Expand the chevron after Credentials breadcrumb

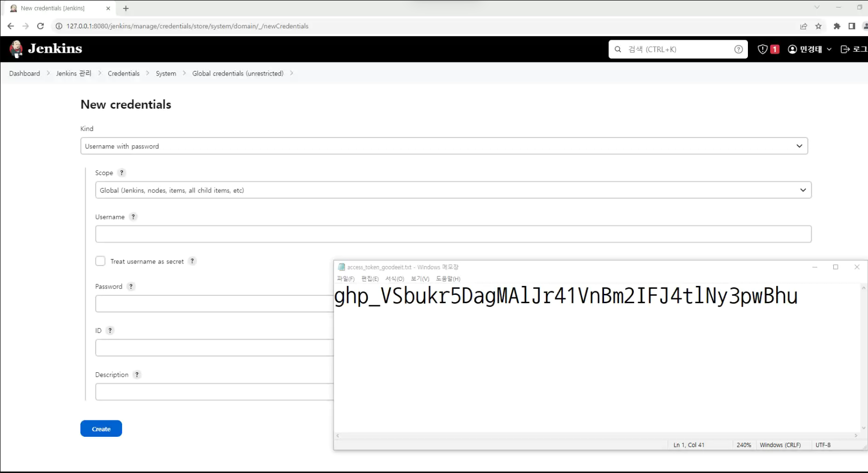pos(148,73)
